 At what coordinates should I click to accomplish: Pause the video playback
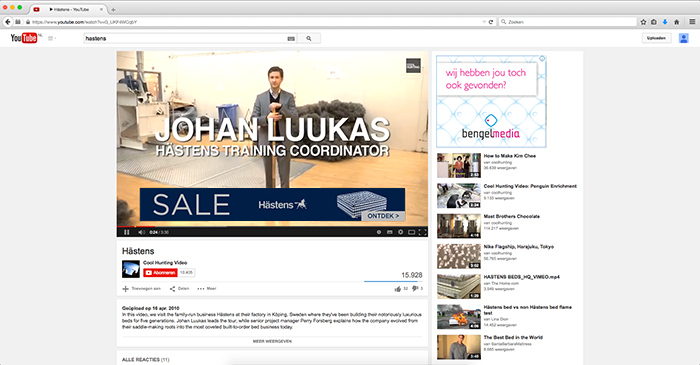(127, 232)
